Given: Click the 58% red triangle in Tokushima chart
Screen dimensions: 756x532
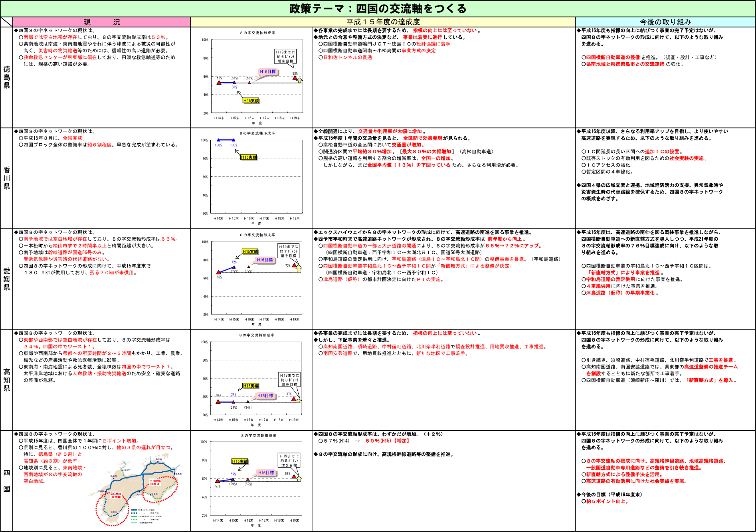Looking at the screenshot, I should (295, 78).
